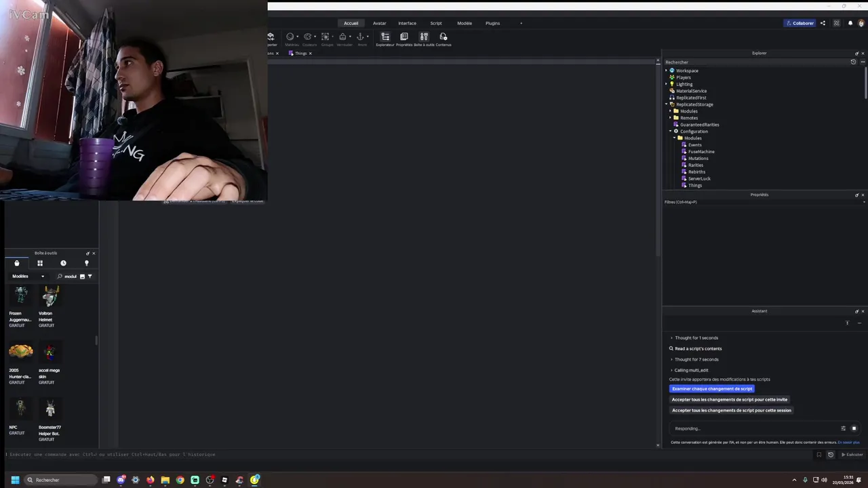Collapse the Configuration node

pos(671,131)
